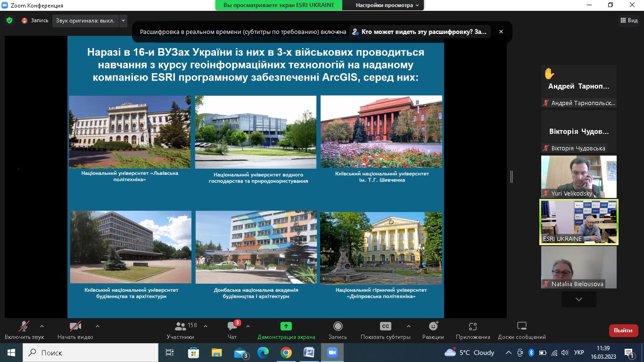644x362 pixels.
Task: Switch the УКР input language
Action: point(579,353)
